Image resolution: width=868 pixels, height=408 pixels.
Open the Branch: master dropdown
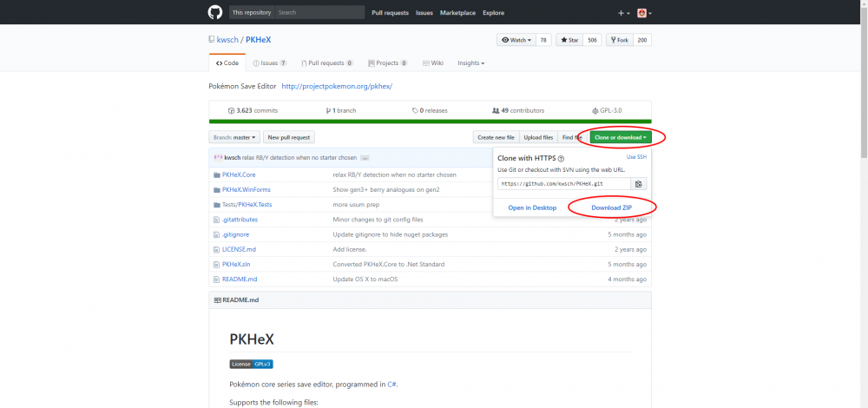[234, 137]
